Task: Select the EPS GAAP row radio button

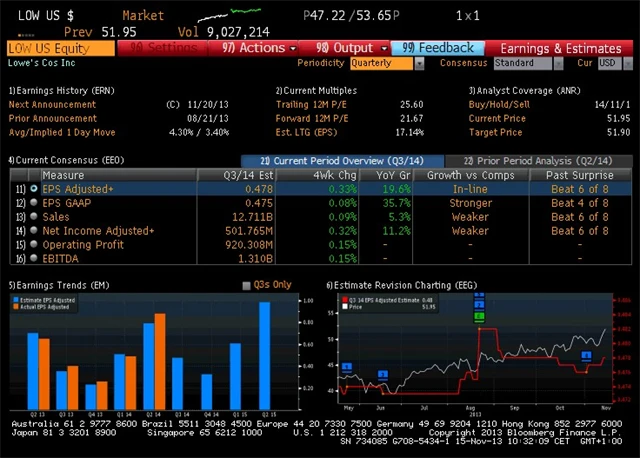Action: tap(34, 202)
